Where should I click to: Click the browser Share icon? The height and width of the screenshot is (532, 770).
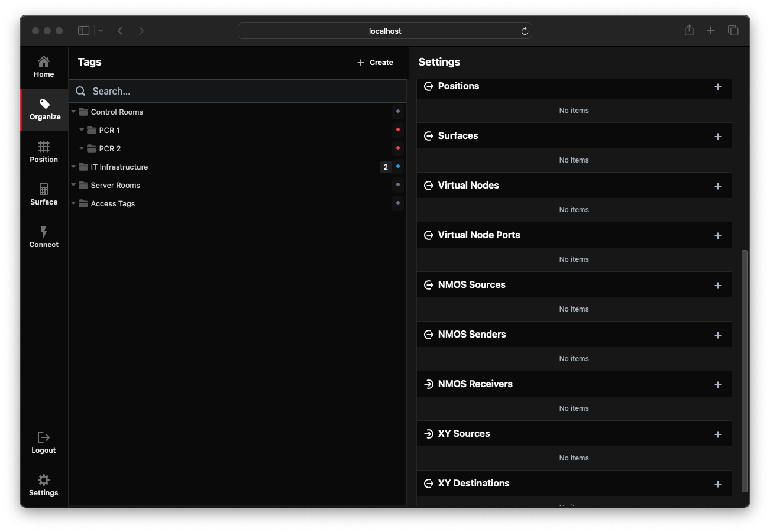689,30
